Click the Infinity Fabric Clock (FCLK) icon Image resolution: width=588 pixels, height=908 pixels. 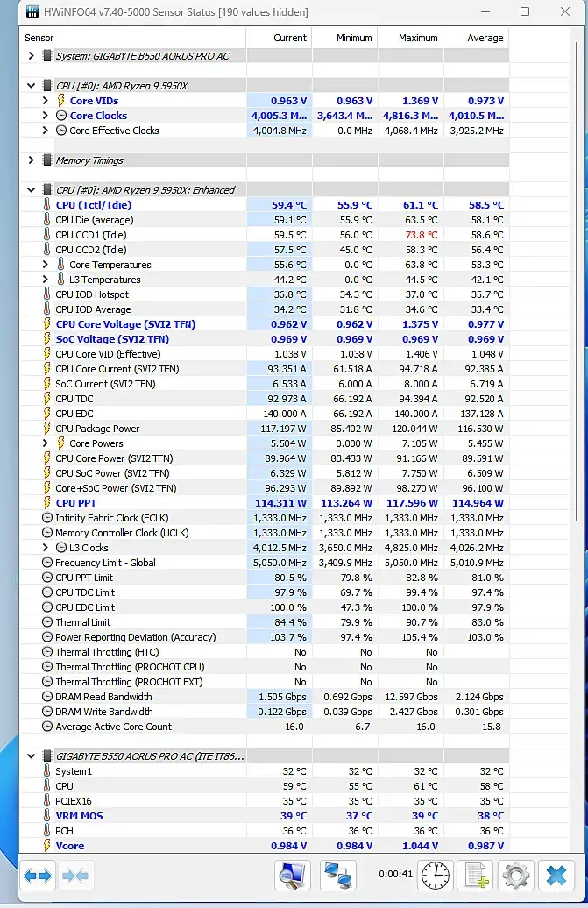click(47, 518)
